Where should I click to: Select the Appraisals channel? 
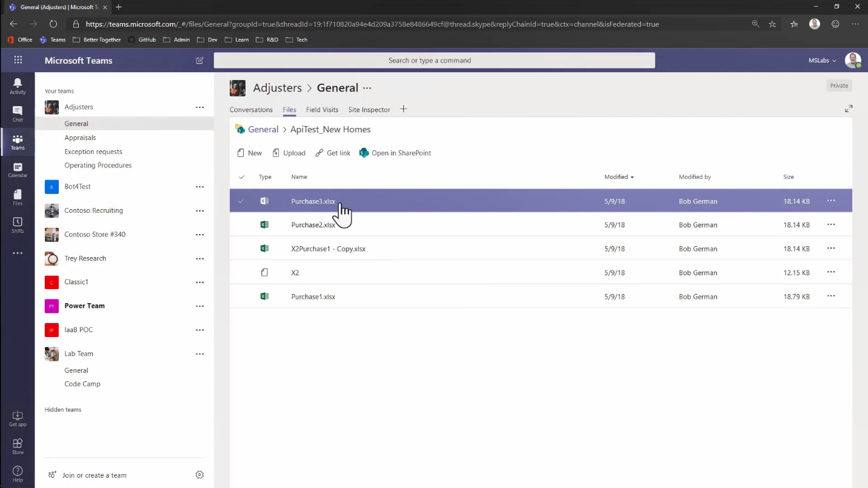point(80,138)
